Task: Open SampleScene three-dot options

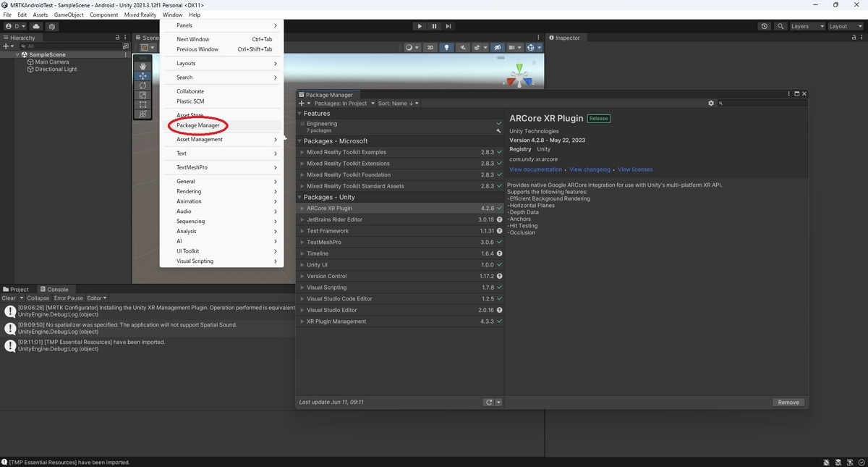Action: pos(126,54)
